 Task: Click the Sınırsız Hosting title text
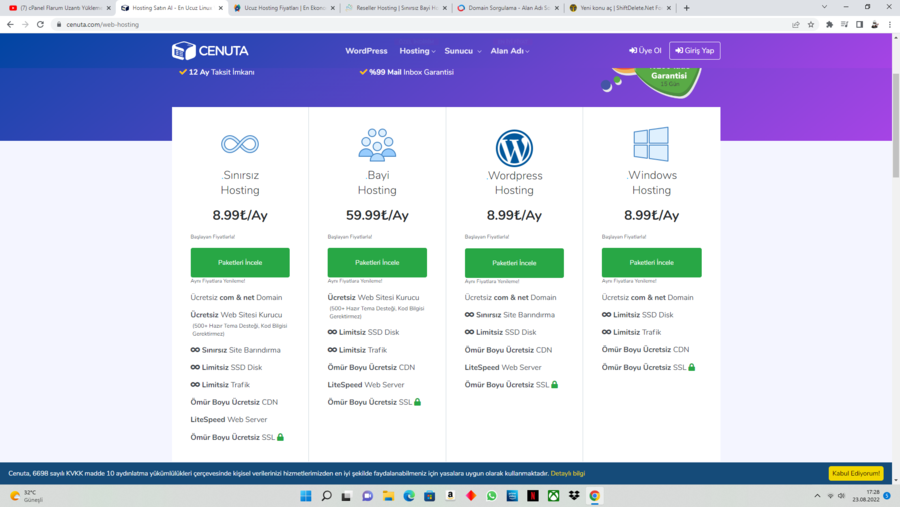tap(240, 183)
